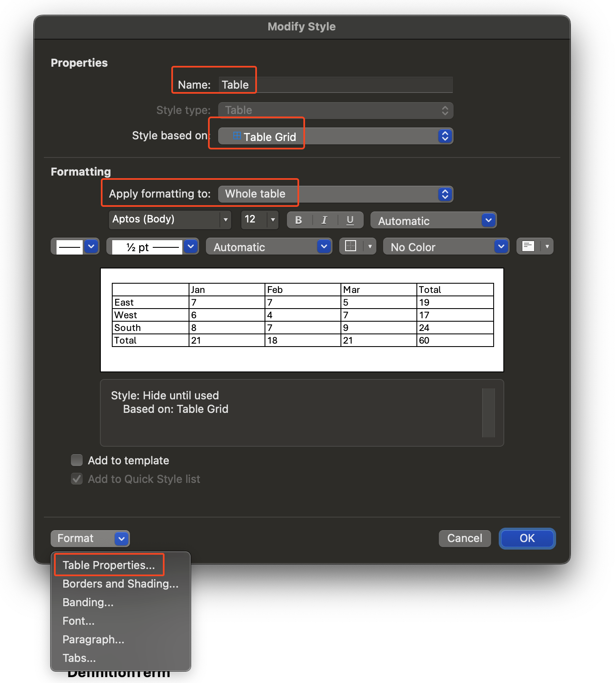Choose Table Properties from Format menu
The image size is (616, 683).
[x=109, y=565]
